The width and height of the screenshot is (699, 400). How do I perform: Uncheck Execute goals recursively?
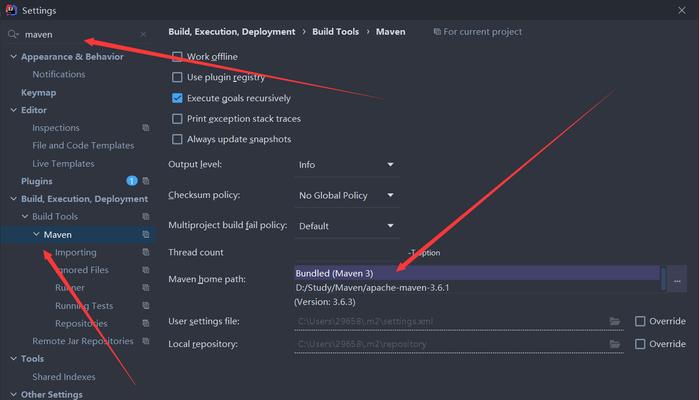(x=177, y=98)
